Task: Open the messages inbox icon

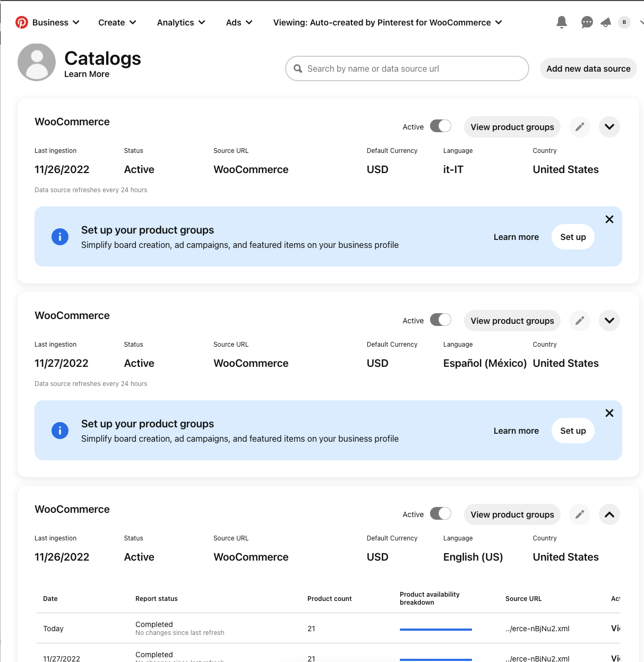Action: (x=587, y=22)
